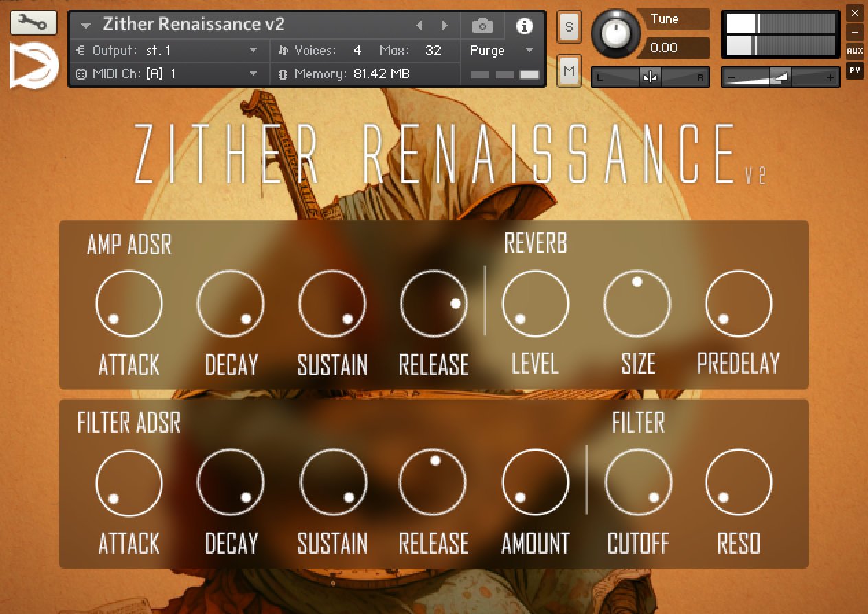Click the volume slider beside the meters
The image size is (868, 614).
tap(781, 78)
